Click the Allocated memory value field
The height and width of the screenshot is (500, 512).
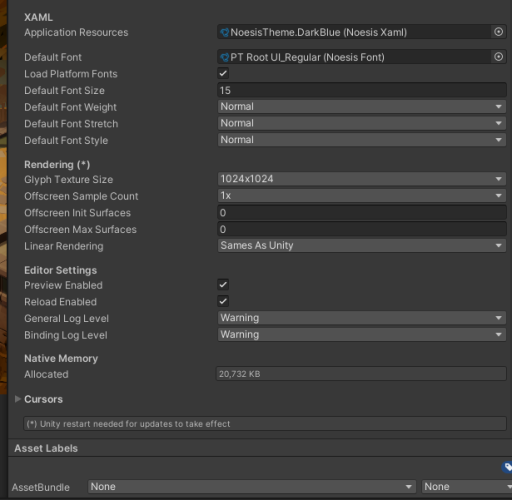coord(361,374)
